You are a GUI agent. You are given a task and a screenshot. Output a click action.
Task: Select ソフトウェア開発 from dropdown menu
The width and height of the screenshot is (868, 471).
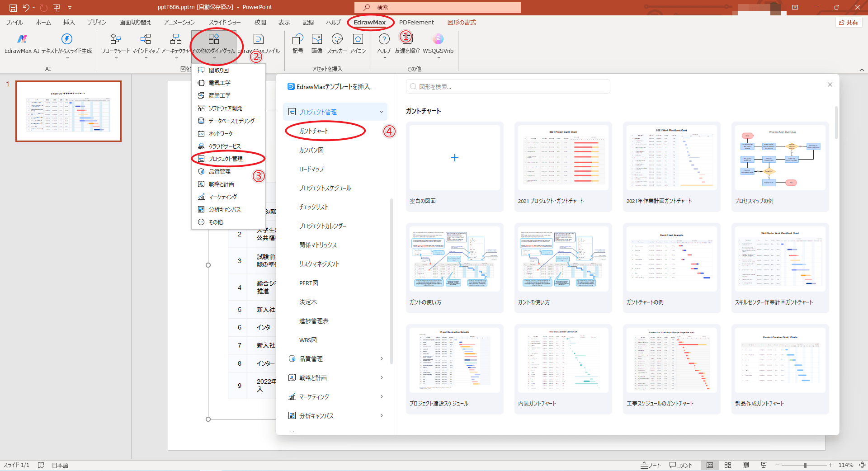tap(228, 108)
